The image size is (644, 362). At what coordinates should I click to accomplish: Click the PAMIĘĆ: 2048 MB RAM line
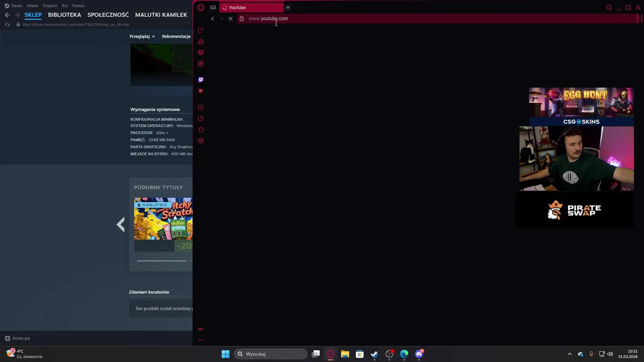[152, 140]
